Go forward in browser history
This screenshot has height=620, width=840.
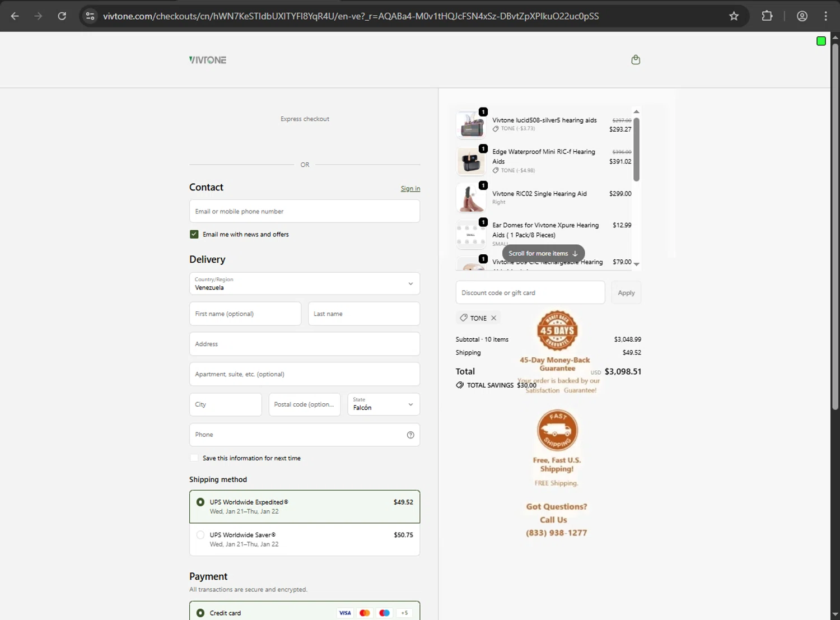(39, 16)
